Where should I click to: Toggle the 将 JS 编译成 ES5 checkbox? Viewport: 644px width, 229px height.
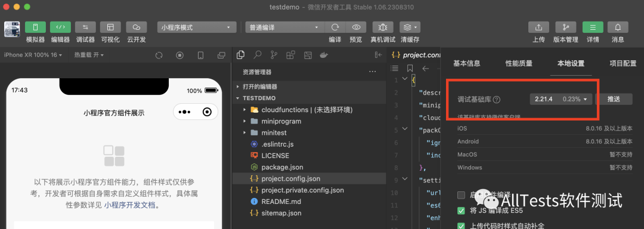pos(461,211)
